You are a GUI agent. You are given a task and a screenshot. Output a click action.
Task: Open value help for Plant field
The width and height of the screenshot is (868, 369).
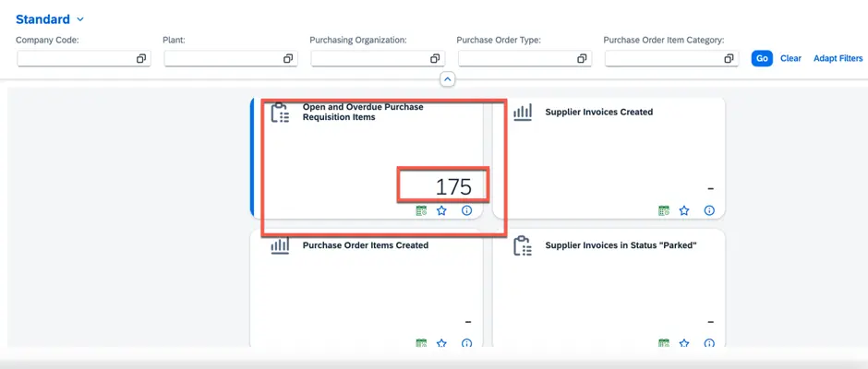tap(288, 59)
